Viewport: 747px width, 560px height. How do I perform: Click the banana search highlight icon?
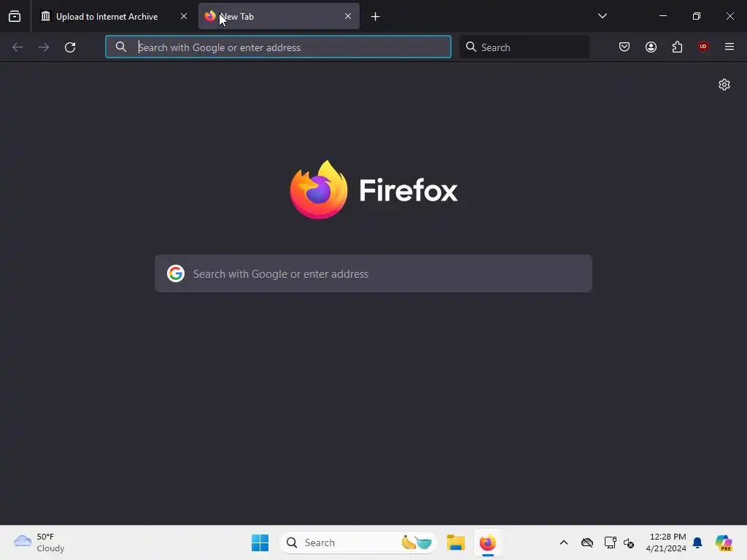pos(417,542)
